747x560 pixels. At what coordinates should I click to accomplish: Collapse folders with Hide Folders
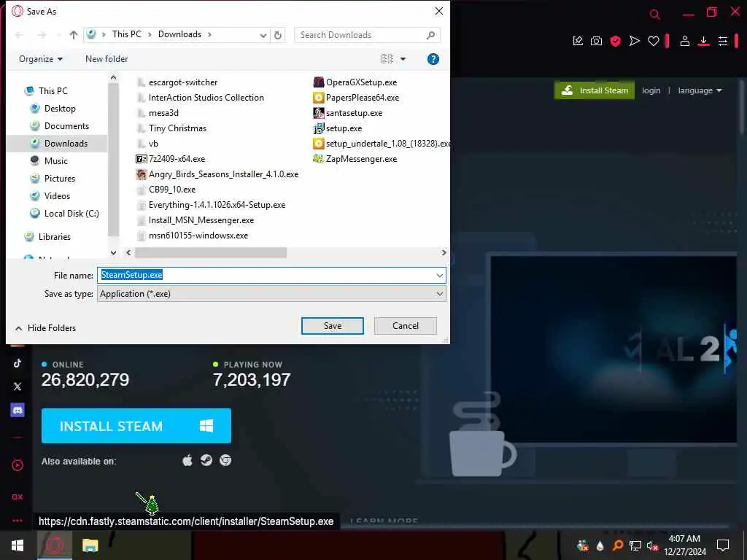tap(45, 328)
